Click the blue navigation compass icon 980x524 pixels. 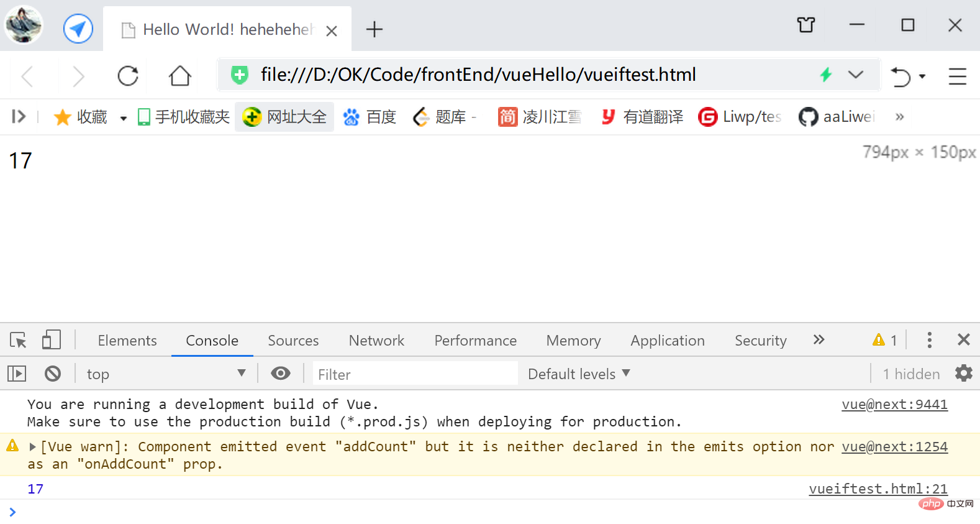[x=78, y=29]
